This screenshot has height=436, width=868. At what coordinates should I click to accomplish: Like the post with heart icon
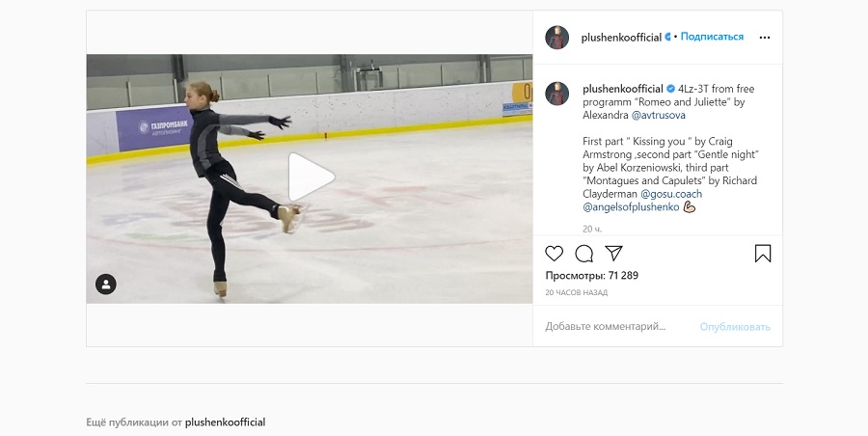click(x=554, y=254)
